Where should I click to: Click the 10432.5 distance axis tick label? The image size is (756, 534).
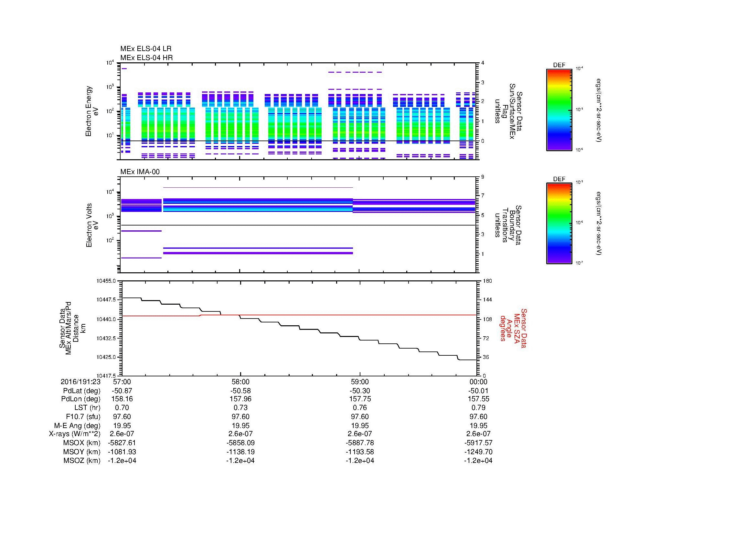(x=106, y=338)
